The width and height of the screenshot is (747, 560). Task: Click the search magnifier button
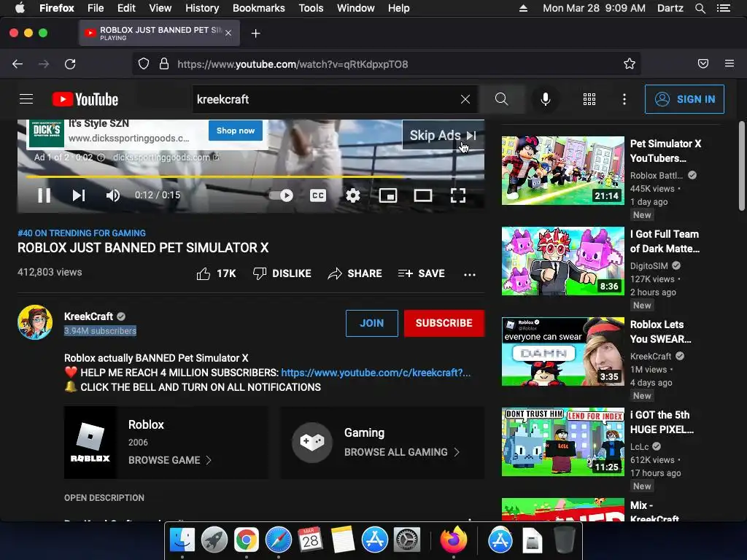pyautogui.click(x=501, y=99)
